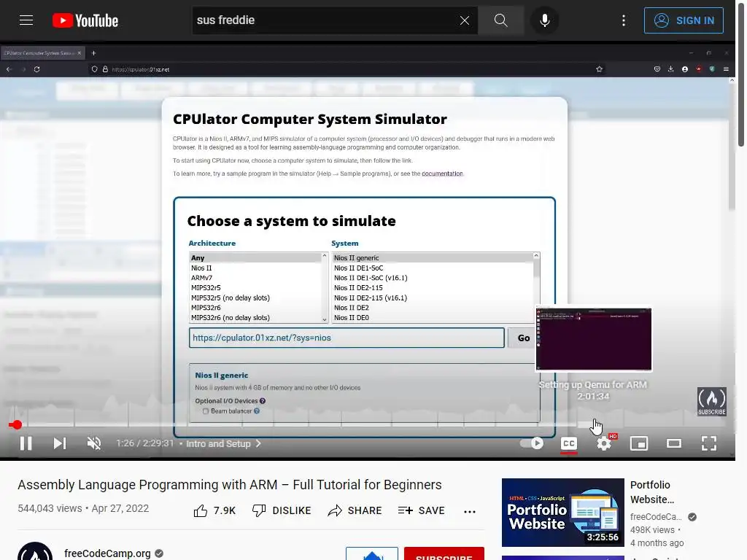
Task: Click the current time '1:26 / 2:29:31' display
Action: click(145, 443)
